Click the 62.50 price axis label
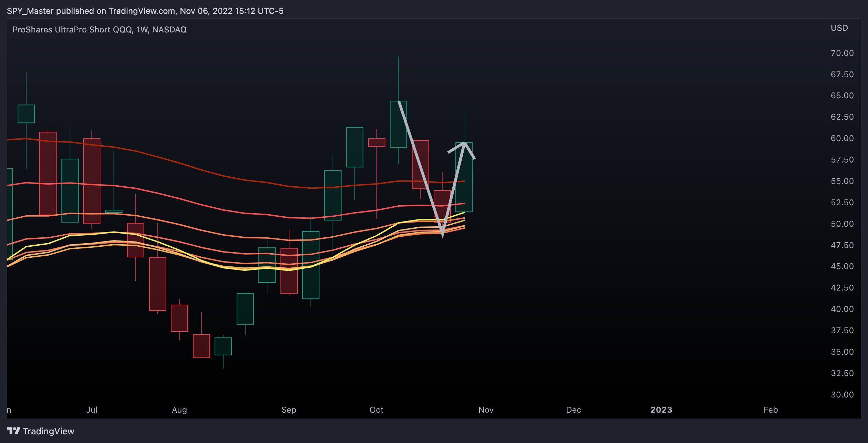The height and width of the screenshot is (443, 868). coord(842,117)
